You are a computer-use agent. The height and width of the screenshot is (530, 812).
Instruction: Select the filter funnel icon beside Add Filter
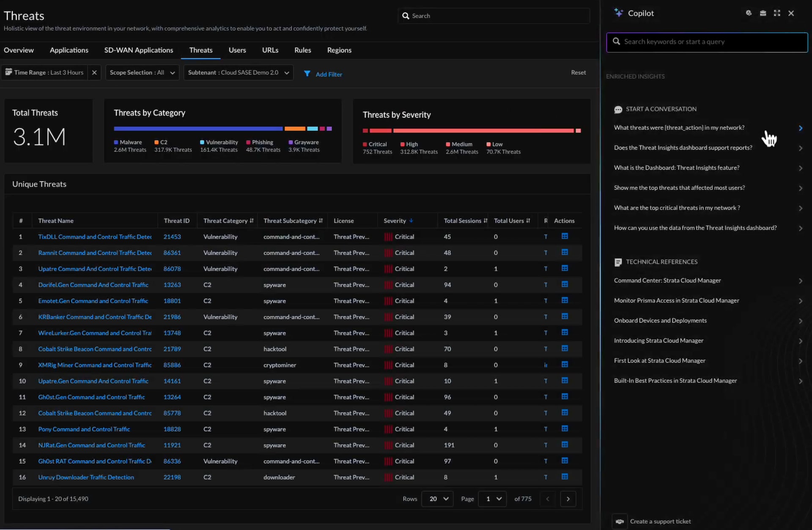(x=307, y=74)
